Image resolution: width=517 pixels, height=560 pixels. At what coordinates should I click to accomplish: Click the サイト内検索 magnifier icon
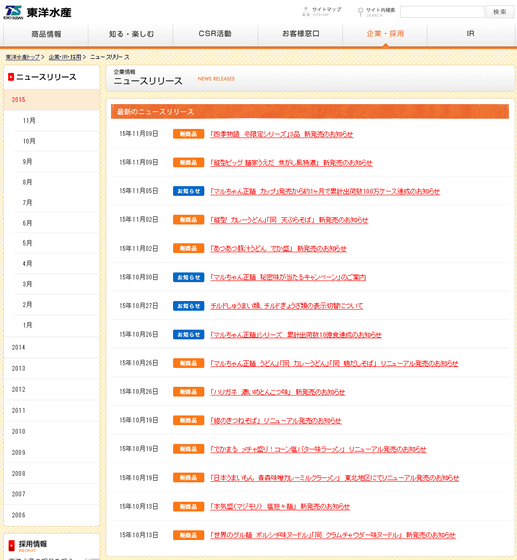point(360,12)
